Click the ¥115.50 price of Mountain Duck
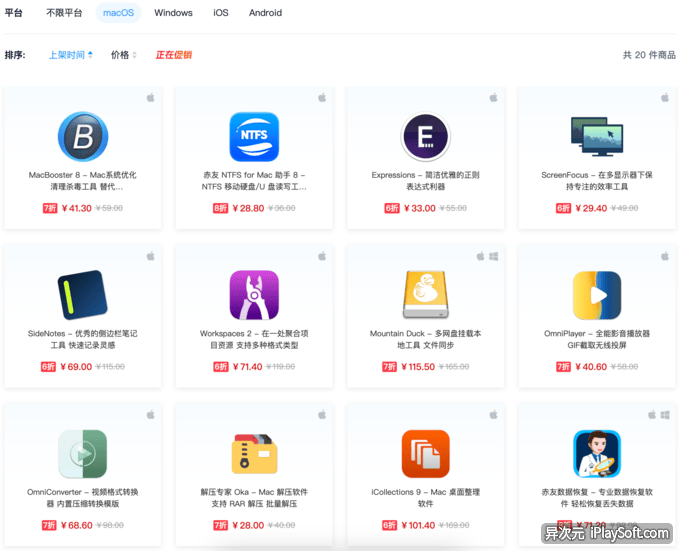The image size is (680, 551). click(x=418, y=367)
